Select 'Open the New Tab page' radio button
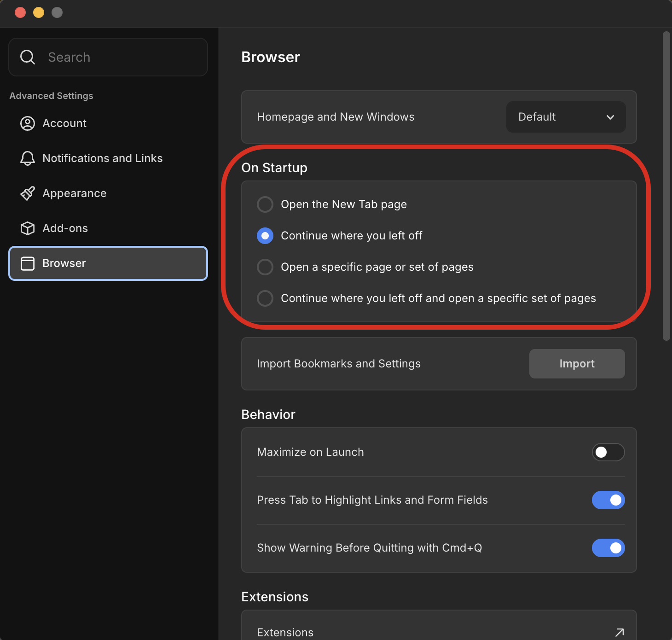 click(265, 204)
